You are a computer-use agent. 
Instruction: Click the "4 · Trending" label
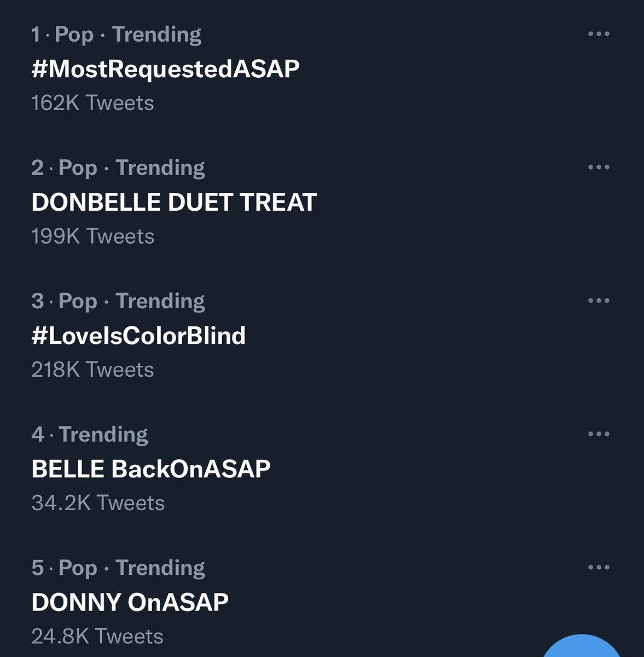(x=90, y=434)
